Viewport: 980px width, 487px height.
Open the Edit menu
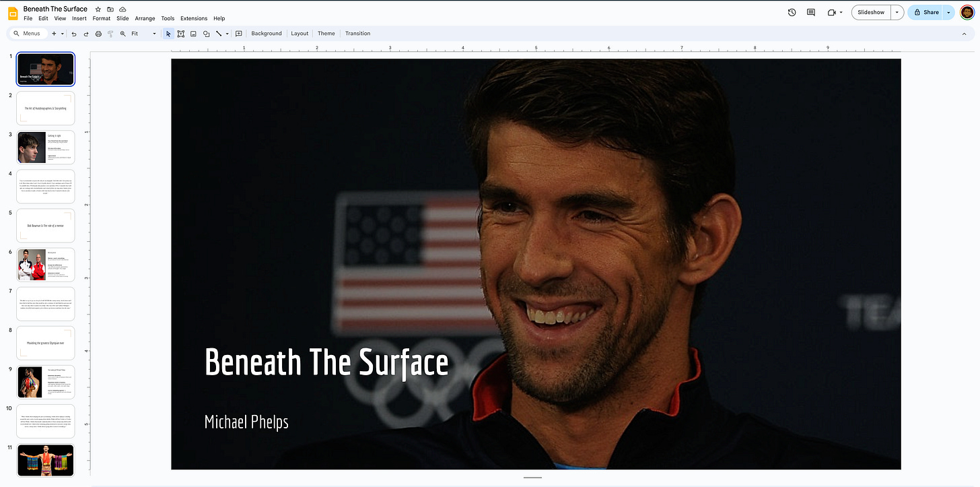(x=43, y=19)
